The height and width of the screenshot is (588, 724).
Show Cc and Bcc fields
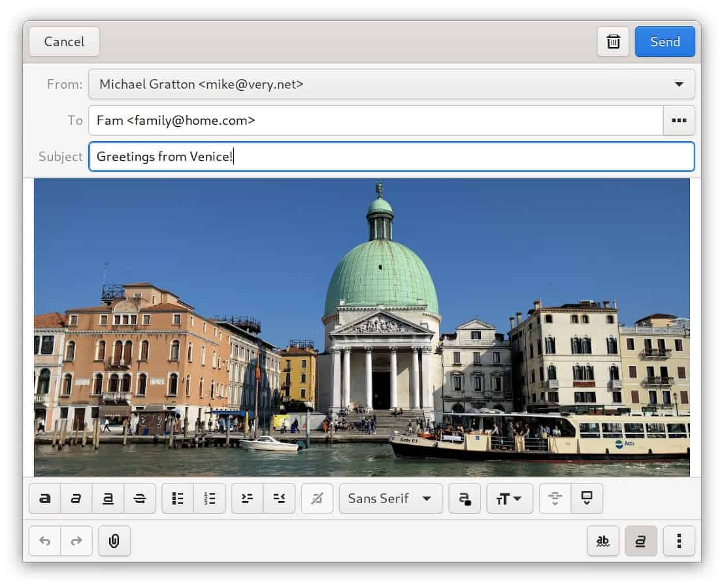point(679,120)
